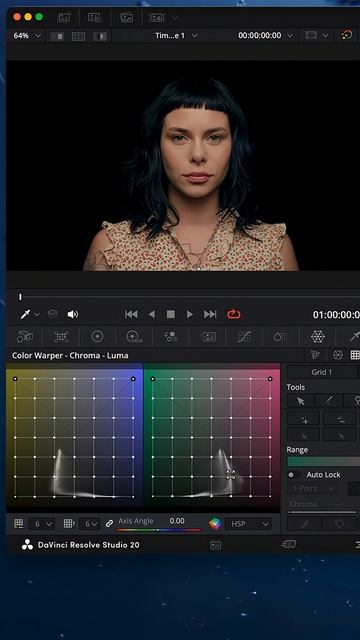This screenshot has height=640, width=360.
Task: Click the bypass color grades icon
Action: [347, 36]
